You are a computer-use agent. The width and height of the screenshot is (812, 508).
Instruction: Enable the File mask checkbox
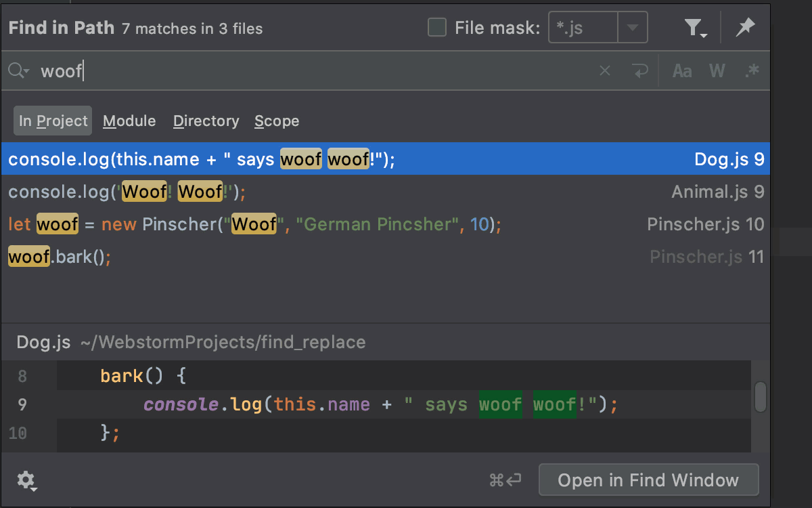coord(437,27)
